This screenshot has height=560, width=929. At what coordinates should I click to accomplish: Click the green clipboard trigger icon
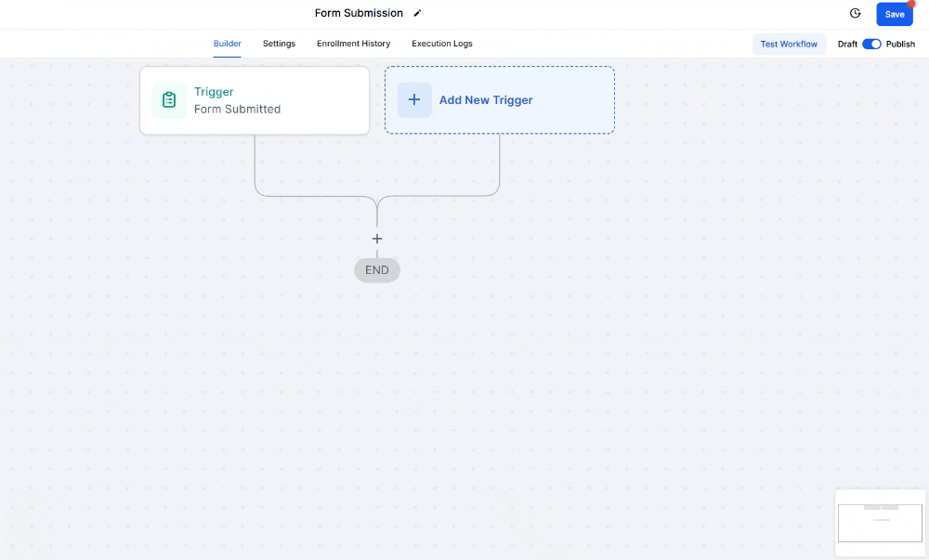coord(169,100)
